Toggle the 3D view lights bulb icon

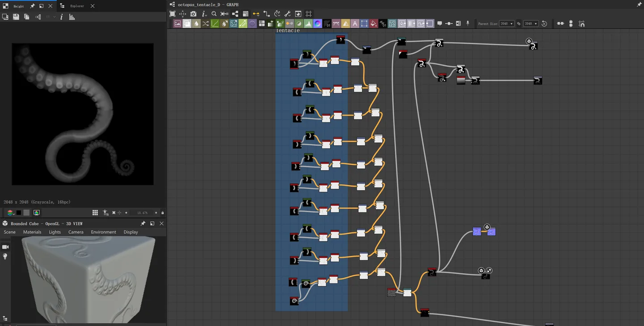coord(5,256)
